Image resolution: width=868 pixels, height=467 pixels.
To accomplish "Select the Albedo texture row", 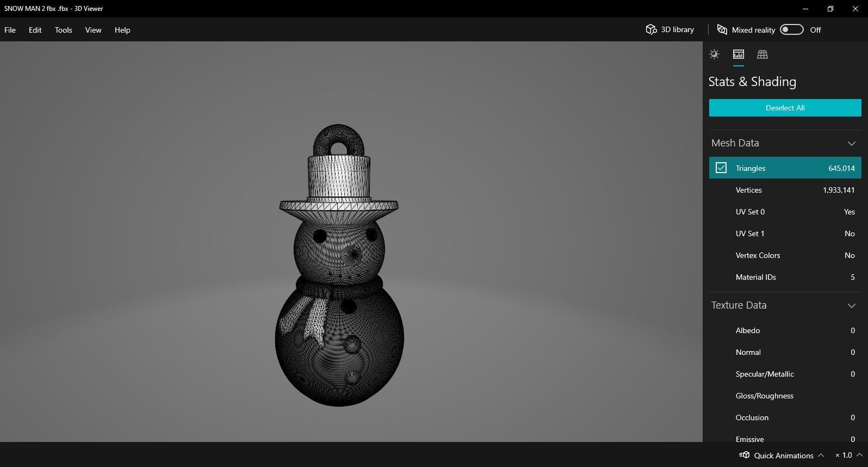I will point(785,330).
